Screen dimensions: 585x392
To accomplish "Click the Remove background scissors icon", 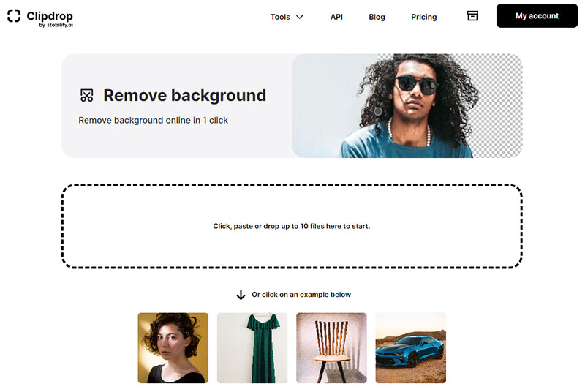I will (86, 95).
